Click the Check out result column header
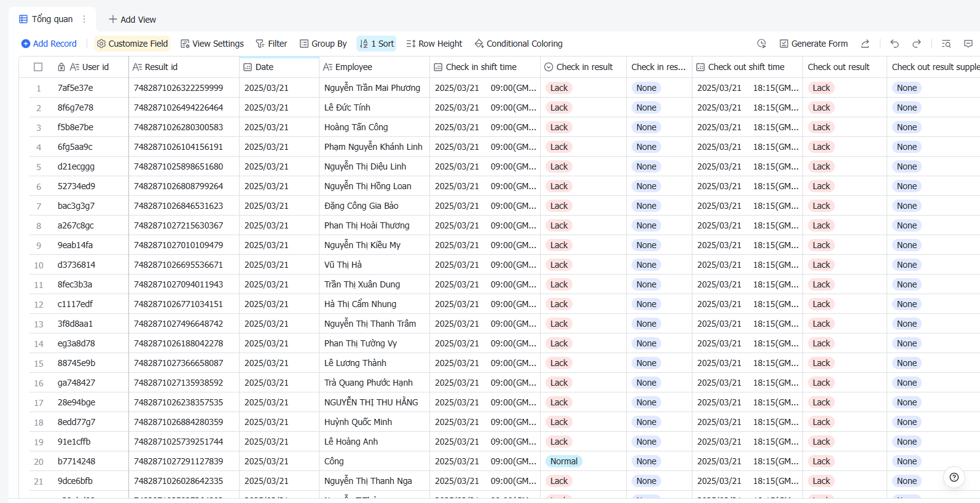 (844, 67)
